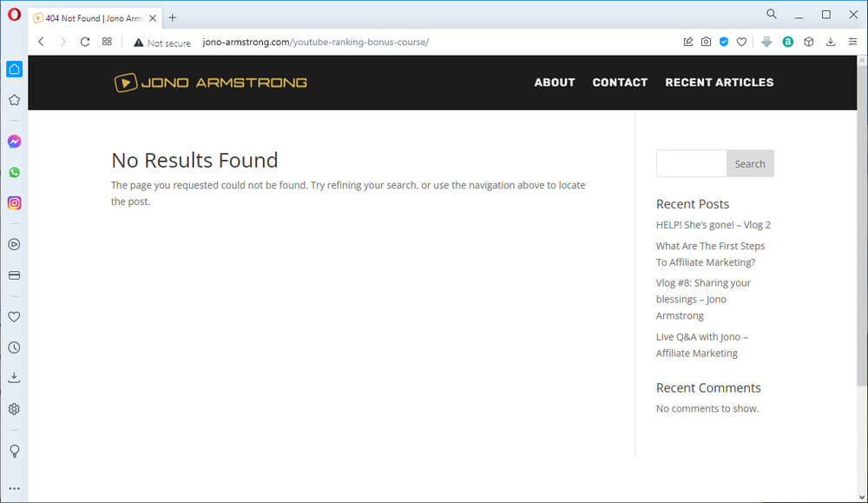Screen dimensions: 868x503
Task: Open the Opera main menu logo
Action: [15, 15]
